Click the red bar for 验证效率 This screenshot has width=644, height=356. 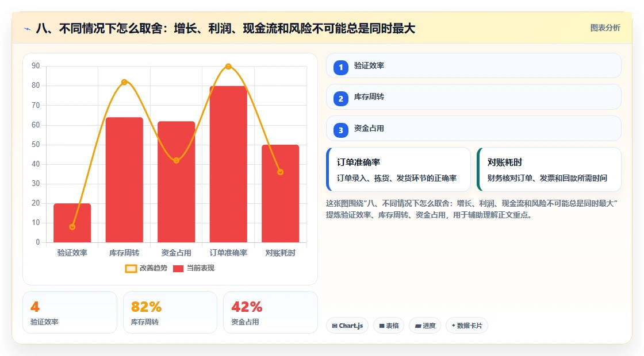(x=72, y=223)
